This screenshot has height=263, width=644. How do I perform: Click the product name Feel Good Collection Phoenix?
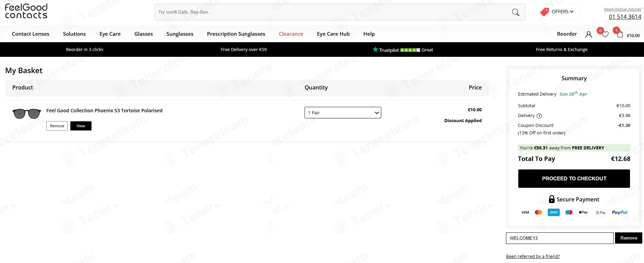pyautogui.click(x=104, y=111)
